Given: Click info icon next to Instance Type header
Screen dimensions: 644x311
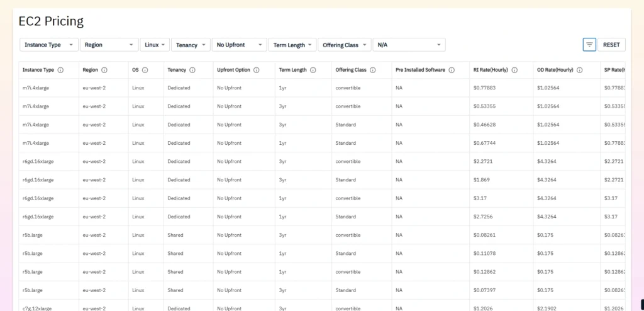Looking at the screenshot, I should [x=60, y=70].
